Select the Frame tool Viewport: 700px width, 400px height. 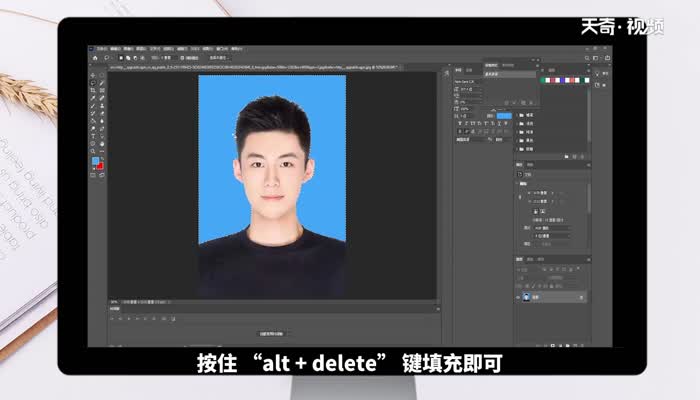(x=102, y=90)
